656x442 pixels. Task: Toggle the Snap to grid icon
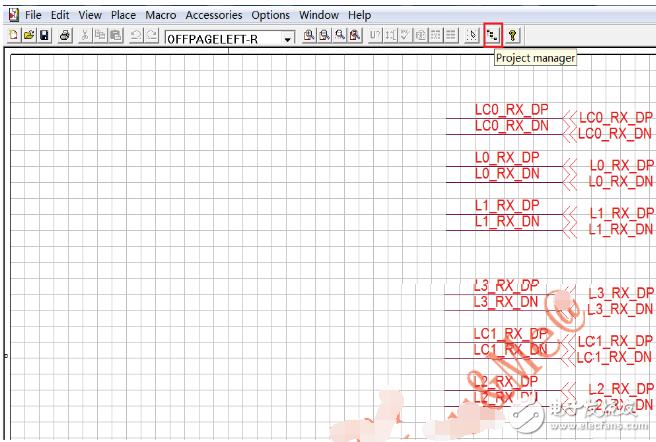pos(472,35)
